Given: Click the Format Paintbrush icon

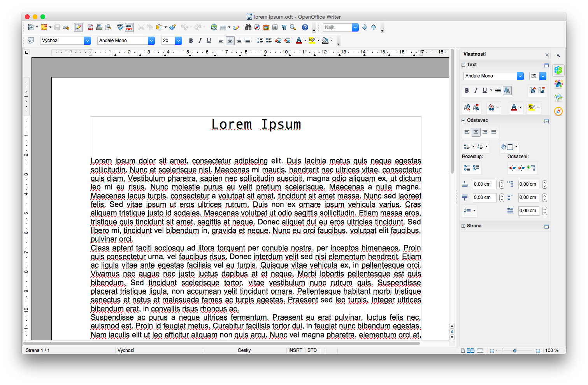Looking at the screenshot, I should 172,27.
